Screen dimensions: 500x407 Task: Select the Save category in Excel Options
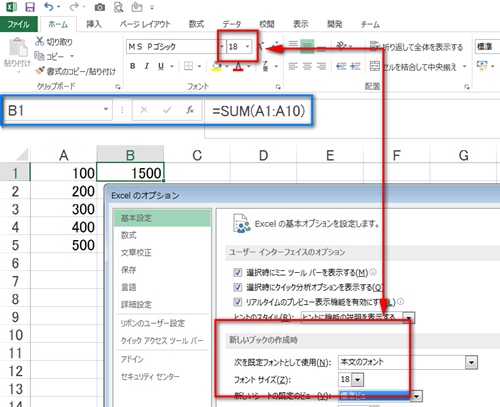tap(162, 270)
